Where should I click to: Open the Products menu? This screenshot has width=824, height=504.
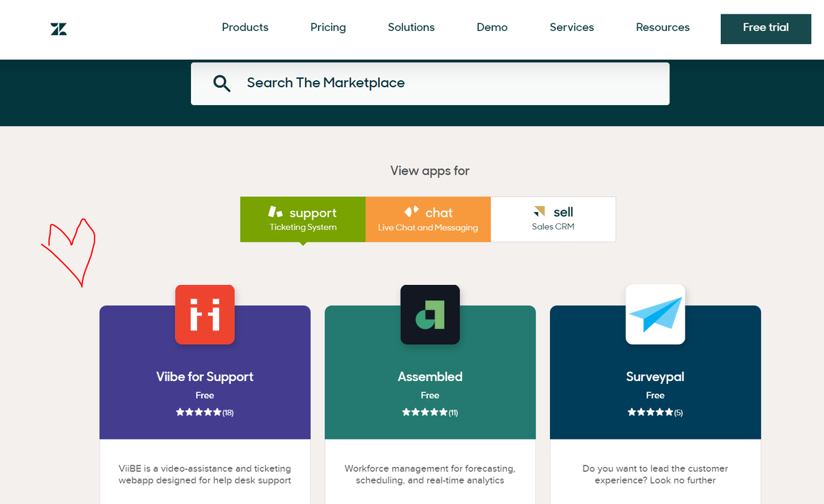click(245, 27)
